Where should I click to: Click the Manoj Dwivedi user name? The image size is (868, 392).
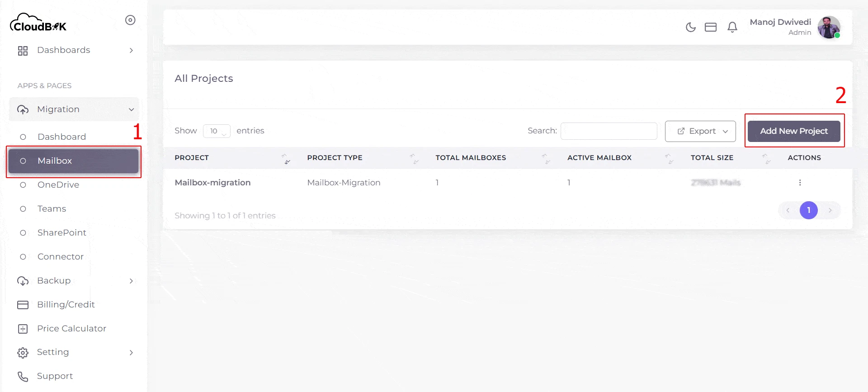click(x=780, y=22)
